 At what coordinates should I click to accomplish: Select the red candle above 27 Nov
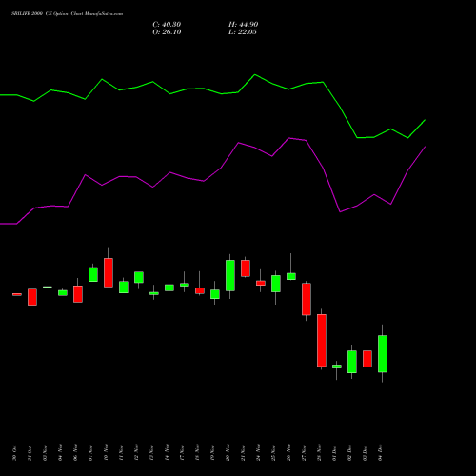click(307, 299)
